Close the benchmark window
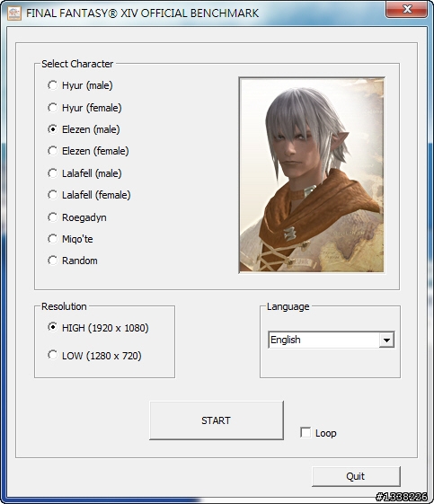The image size is (434, 504). (407, 9)
